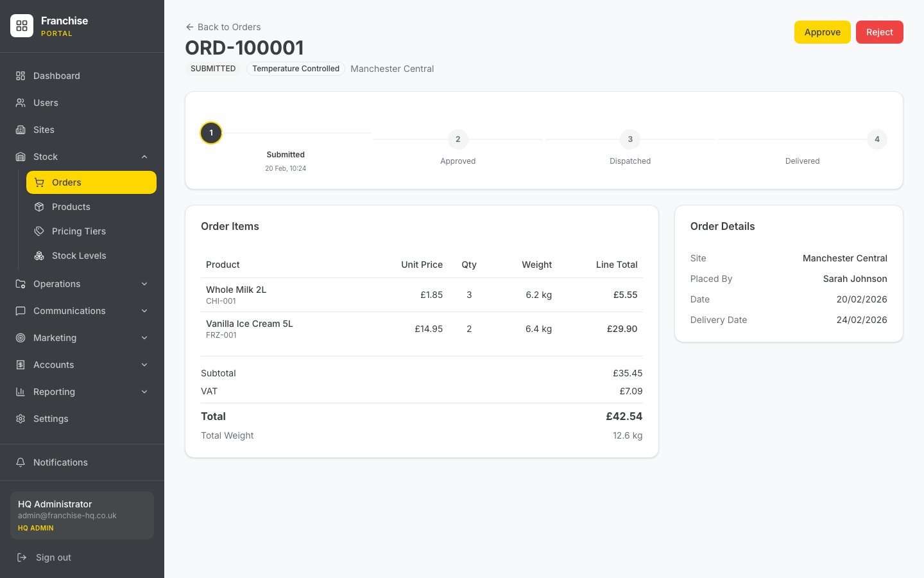Open the Sites section
The image size is (924, 578).
[x=82, y=130]
